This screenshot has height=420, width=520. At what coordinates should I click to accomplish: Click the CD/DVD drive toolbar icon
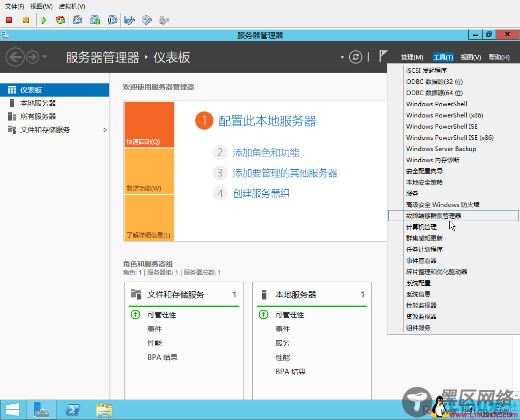pyautogui.click(x=147, y=20)
